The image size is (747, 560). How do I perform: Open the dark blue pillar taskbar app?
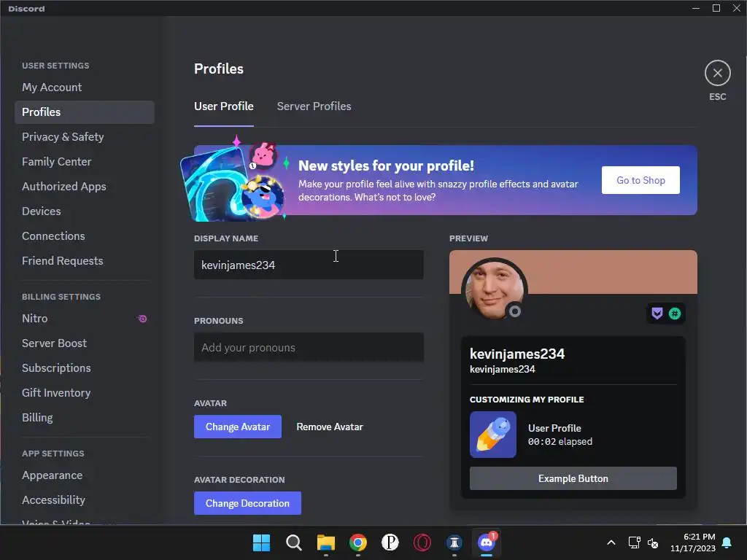[454, 542]
